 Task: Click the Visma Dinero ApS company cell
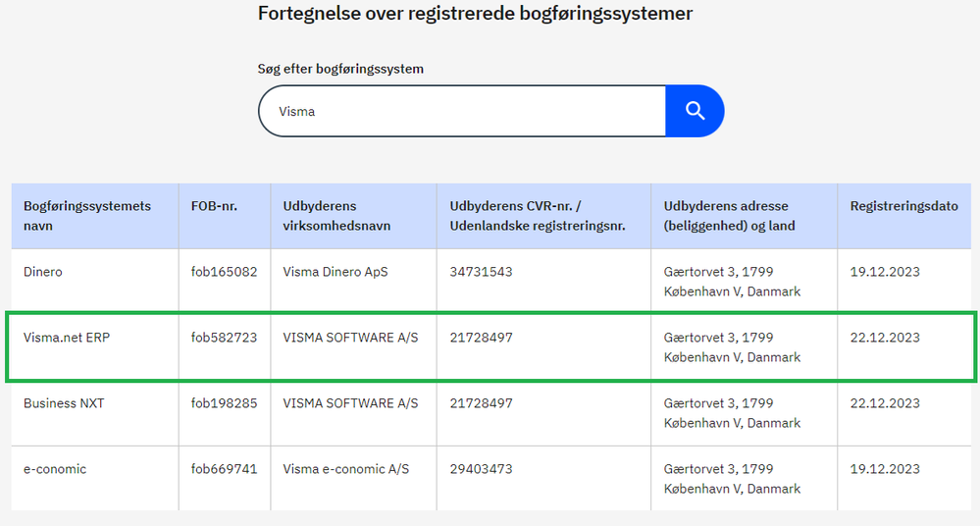(x=335, y=272)
